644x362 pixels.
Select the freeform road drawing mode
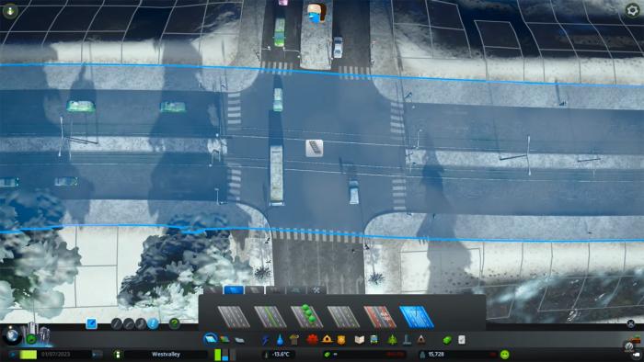point(141,324)
